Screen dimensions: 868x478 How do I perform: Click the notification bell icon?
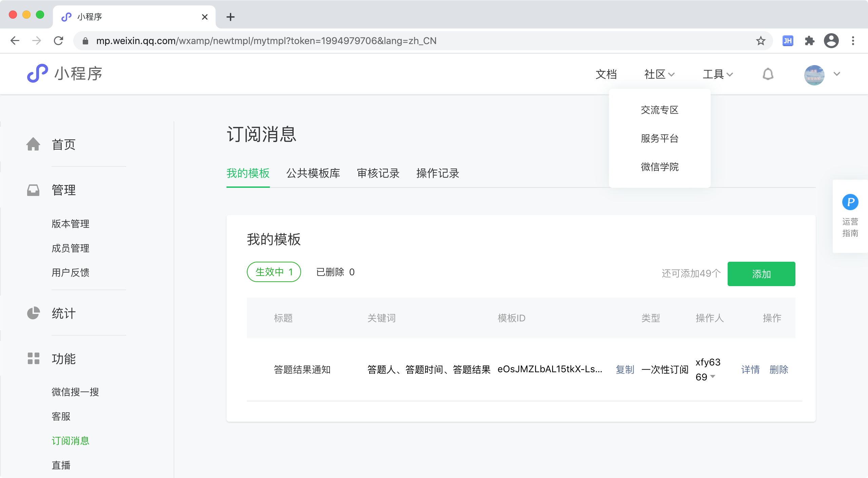point(768,74)
